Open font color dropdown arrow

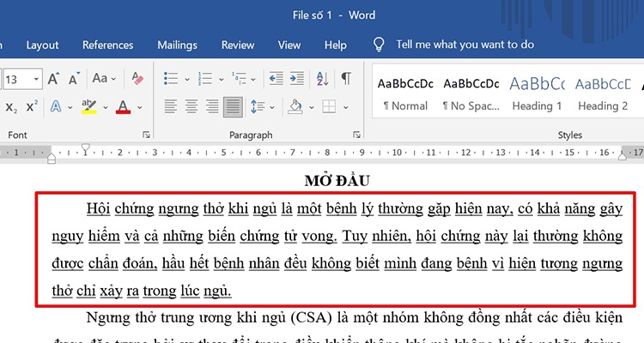click(140, 107)
